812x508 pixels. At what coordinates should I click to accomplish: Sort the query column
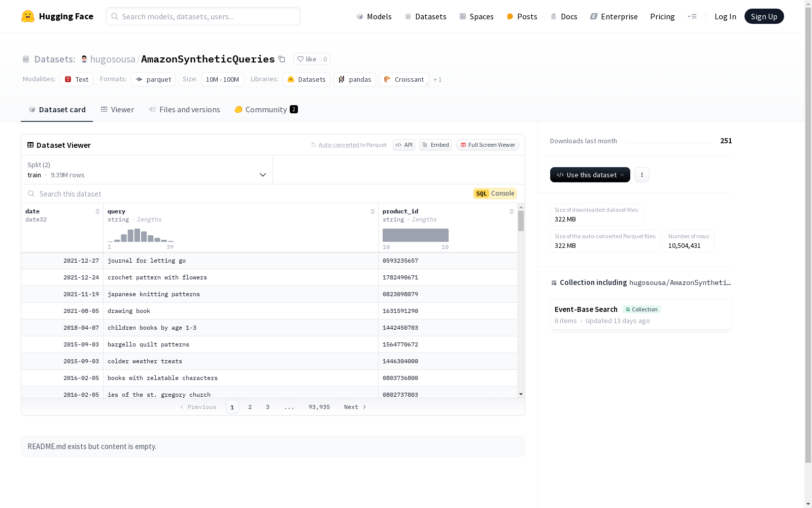click(373, 211)
